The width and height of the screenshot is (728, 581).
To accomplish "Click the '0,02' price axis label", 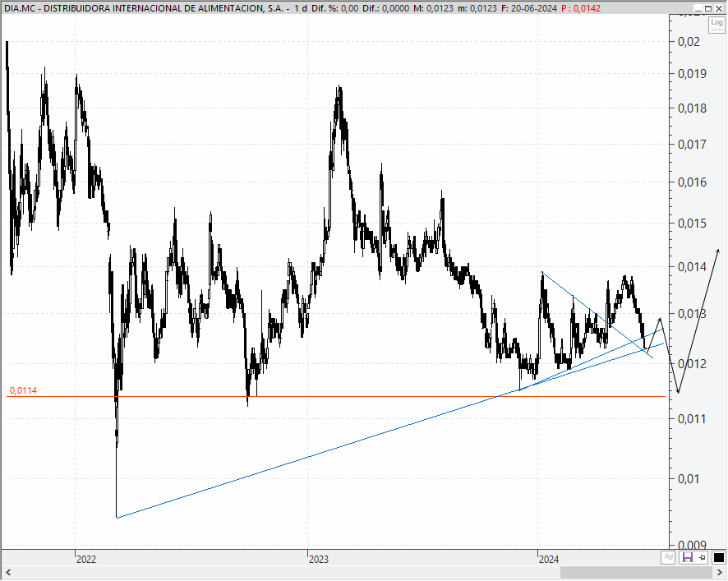I will point(689,41).
